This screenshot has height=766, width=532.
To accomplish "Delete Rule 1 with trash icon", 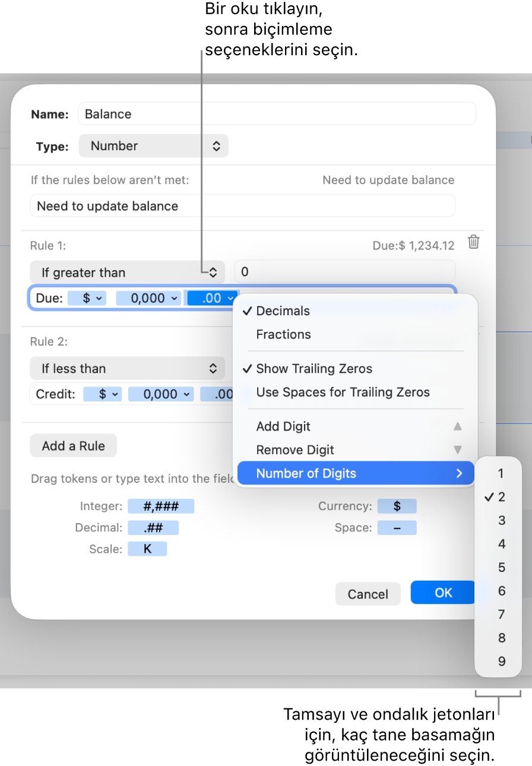I will point(473,242).
